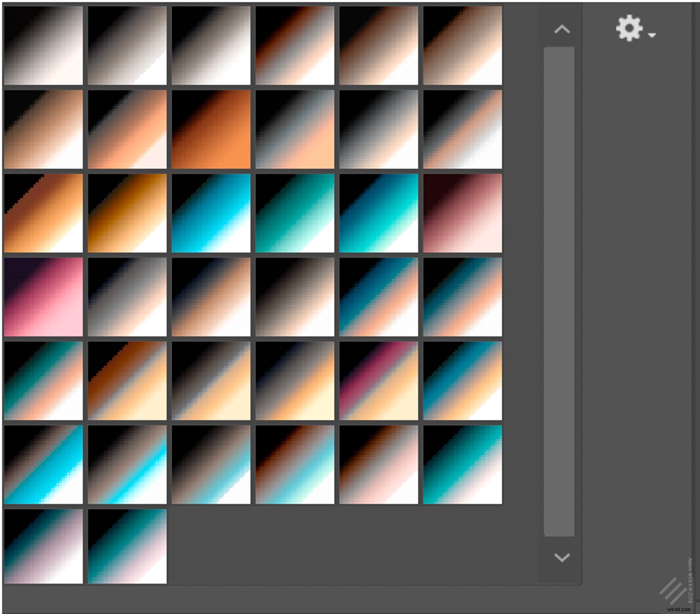This screenshot has height=614, width=700.
Task: Grab the diagonal-lines resize grip in the panel corner
Action: 672,590
